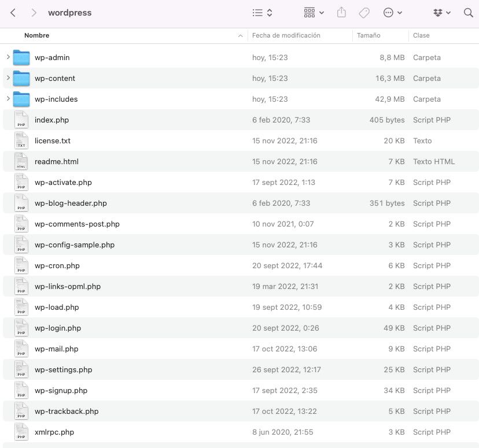Click the file name wp-settings.php

(x=64, y=370)
